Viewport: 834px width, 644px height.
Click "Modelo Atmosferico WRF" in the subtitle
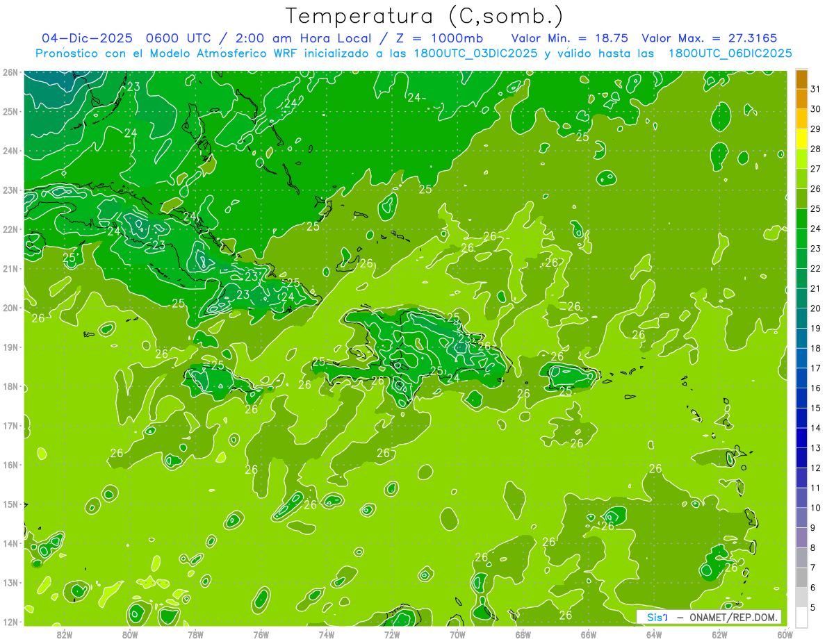(x=224, y=53)
